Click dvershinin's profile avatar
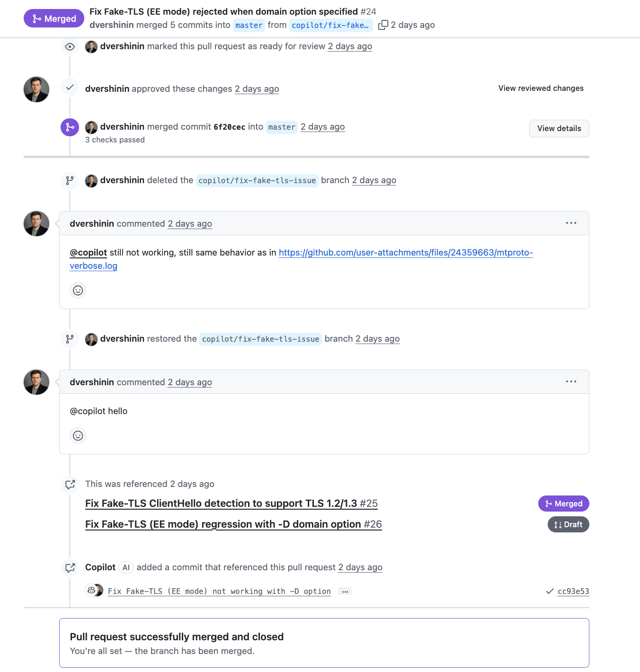Viewport: 640px width, 672px height. coord(36,89)
